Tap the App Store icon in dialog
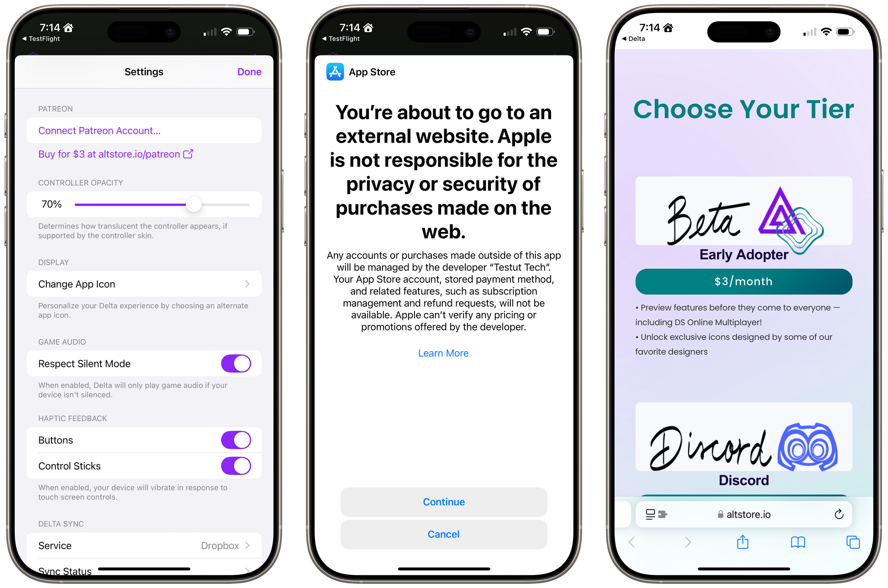Image resolution: width=888 pixels, height=588 pixels. pyautogui.click(x=334, y=72)
